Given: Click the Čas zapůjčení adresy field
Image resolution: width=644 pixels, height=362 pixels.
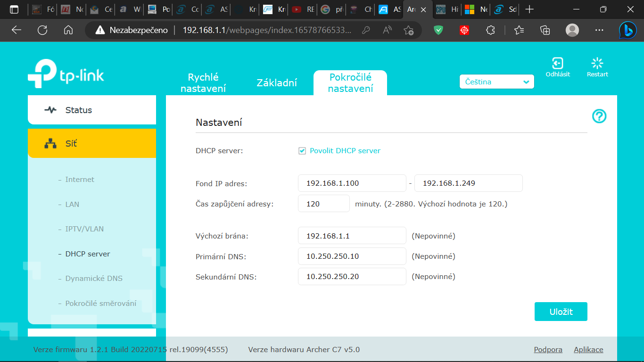Looking at the screenshot, I should click(x=323, y=204).
